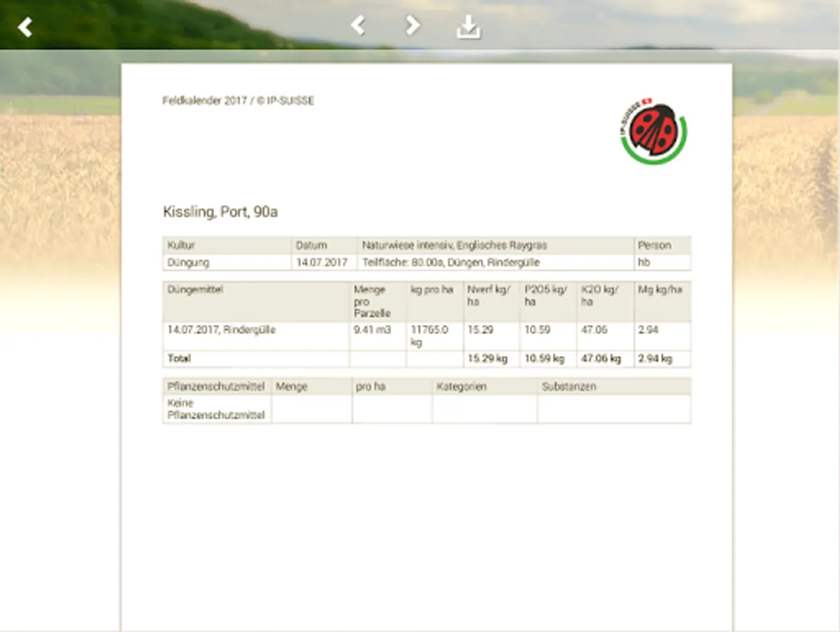Image resolution: width=840 pixels, height=632 pixels.
Task: Select the K2O value '47.06' in Rindergülle row
Action: tap(594, 329)
